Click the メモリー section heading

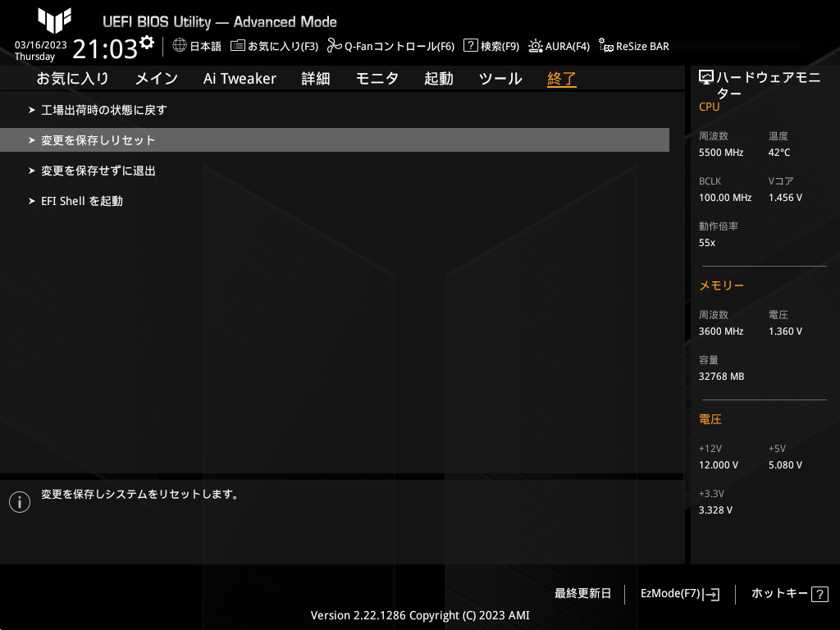tap(721, 285)
